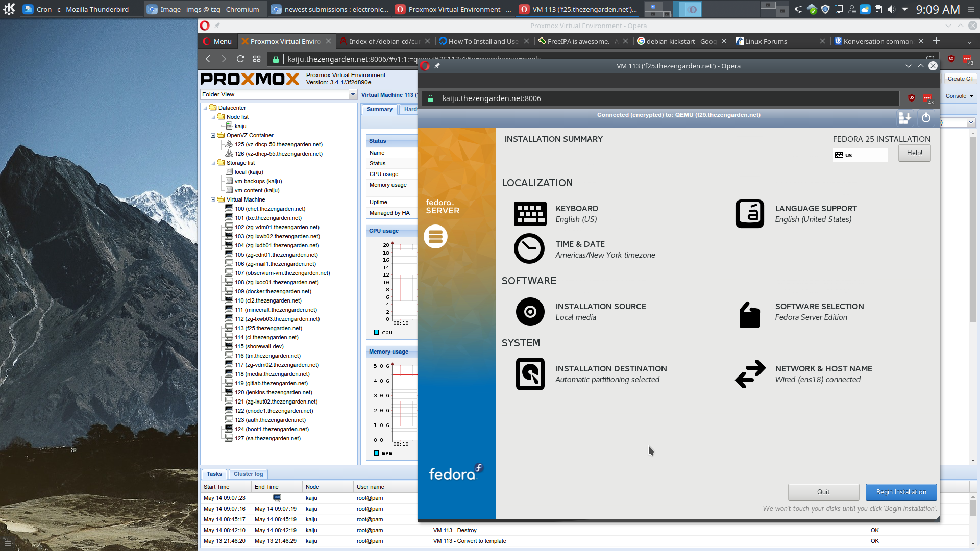Click clipboard icon in system tray

[x=878, y=9]
